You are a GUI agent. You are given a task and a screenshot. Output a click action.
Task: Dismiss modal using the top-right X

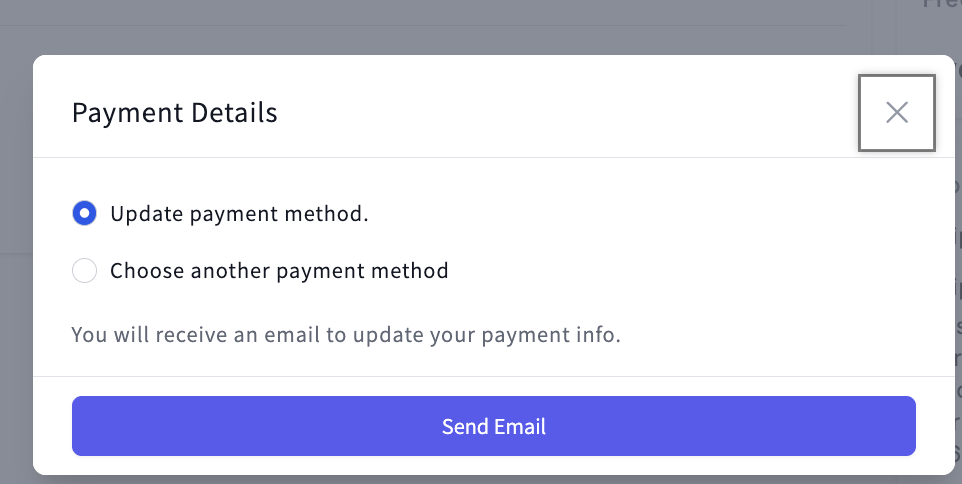pyautogui.click(x=896, y=113)
